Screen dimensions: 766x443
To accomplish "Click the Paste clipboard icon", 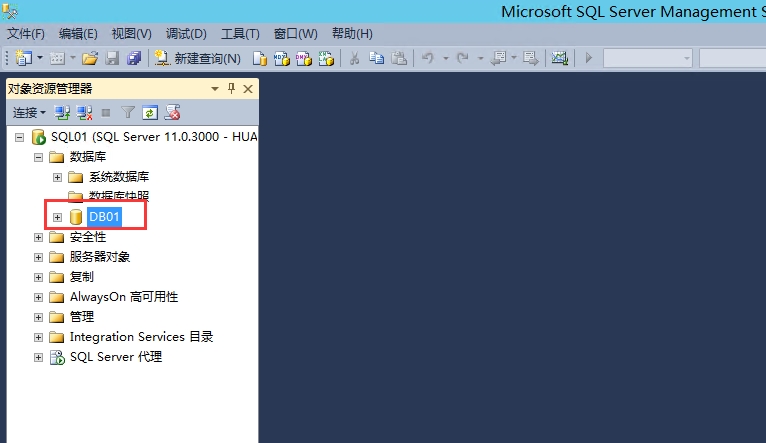I will [399, 59].
